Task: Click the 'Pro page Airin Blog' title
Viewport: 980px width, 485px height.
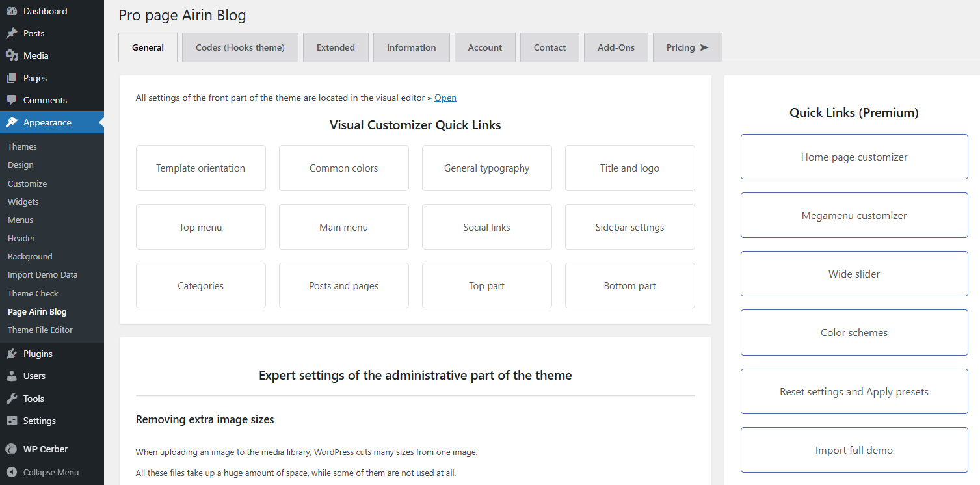Action: (182, 15)
